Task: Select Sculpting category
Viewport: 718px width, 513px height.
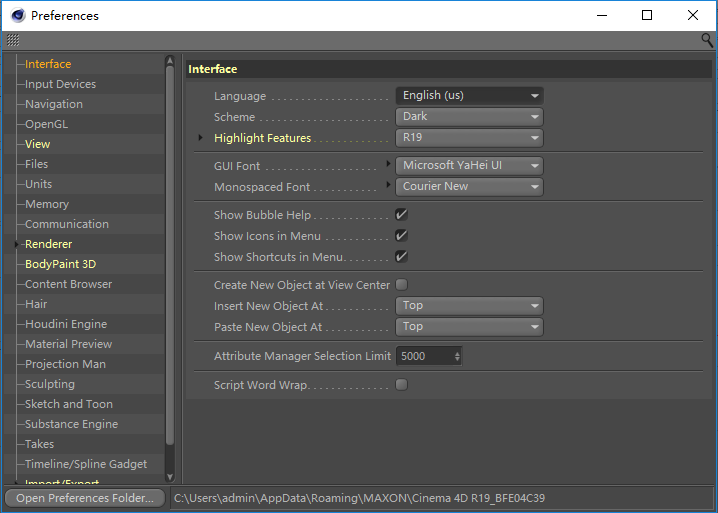Action: pyautogui.click(x=49, y=384)
